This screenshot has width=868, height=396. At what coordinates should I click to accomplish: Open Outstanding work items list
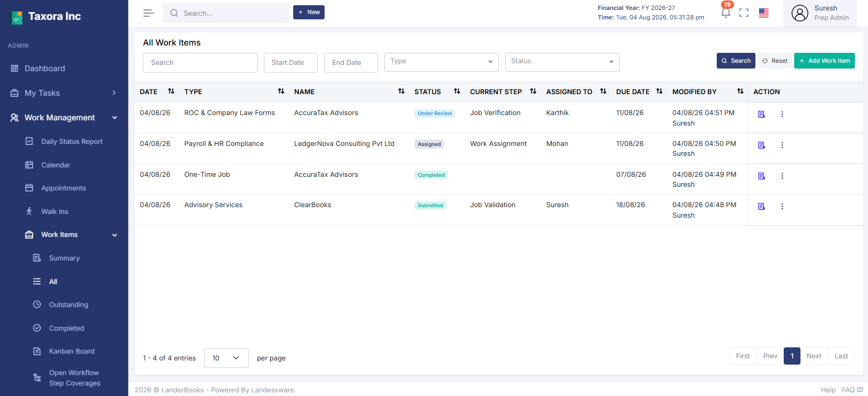pyautogui.click(x=69, y=304)
